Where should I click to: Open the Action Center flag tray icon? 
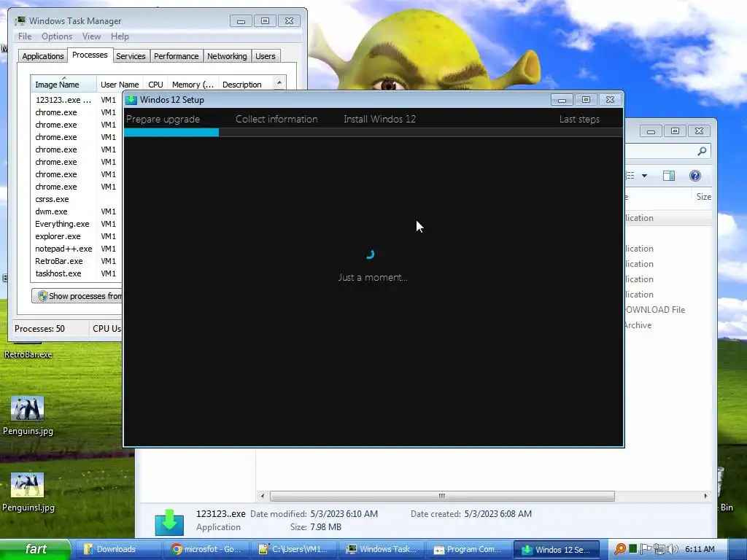645,549
